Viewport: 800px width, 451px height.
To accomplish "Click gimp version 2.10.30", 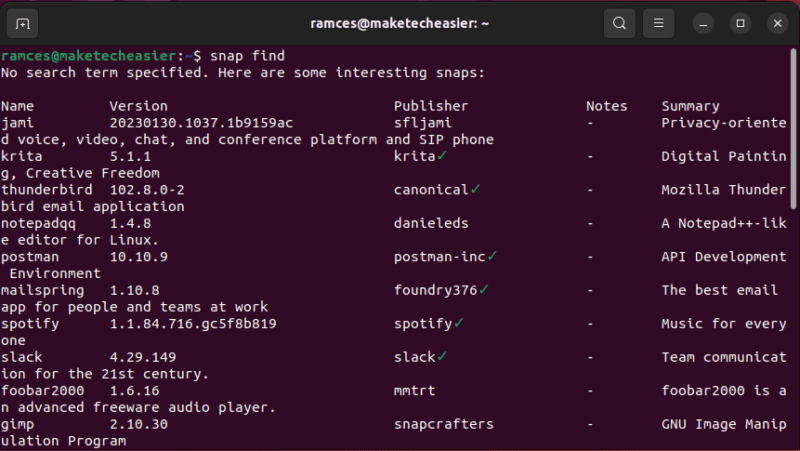I will point(138,424).
